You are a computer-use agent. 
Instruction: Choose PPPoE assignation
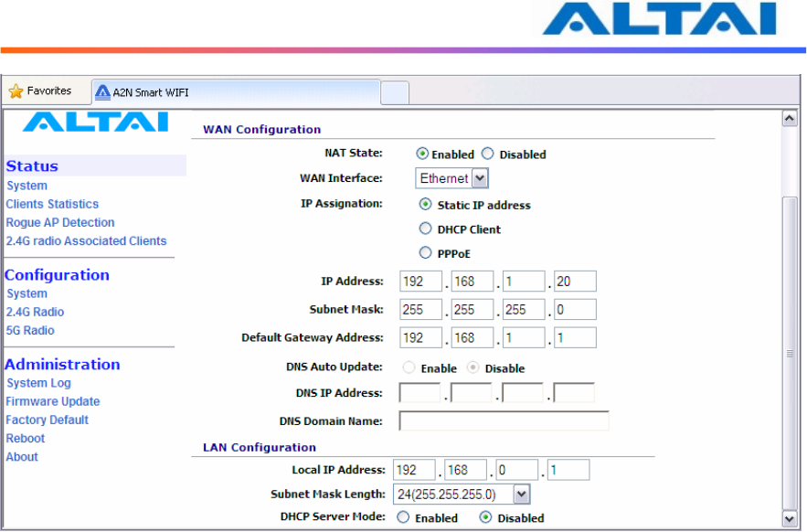tap(425, 252)
